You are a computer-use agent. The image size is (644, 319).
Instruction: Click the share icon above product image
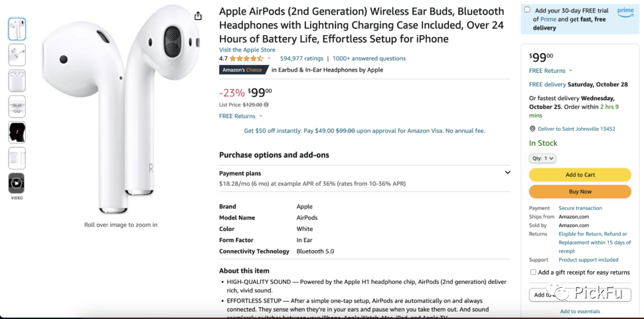click(x=198, y=16)
